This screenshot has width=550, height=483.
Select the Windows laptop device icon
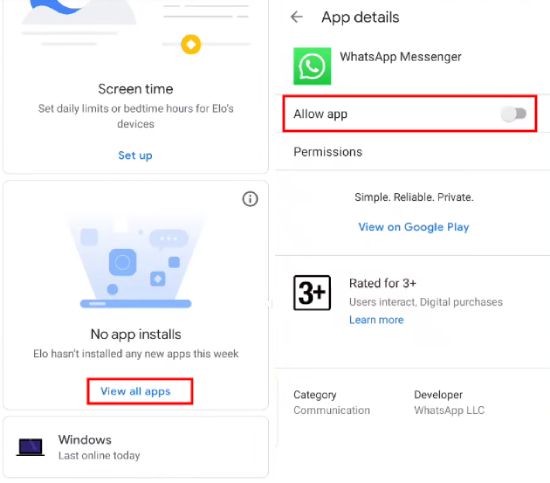click(31, 447)
